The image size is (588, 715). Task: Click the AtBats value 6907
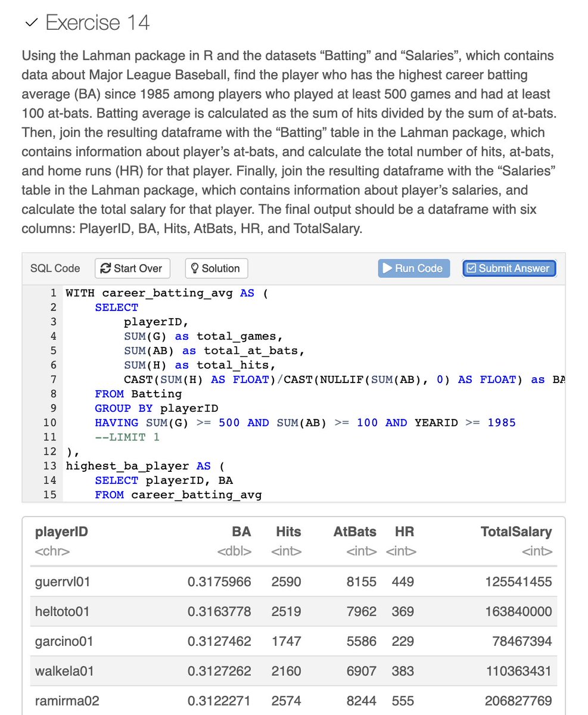click(362, 672)
